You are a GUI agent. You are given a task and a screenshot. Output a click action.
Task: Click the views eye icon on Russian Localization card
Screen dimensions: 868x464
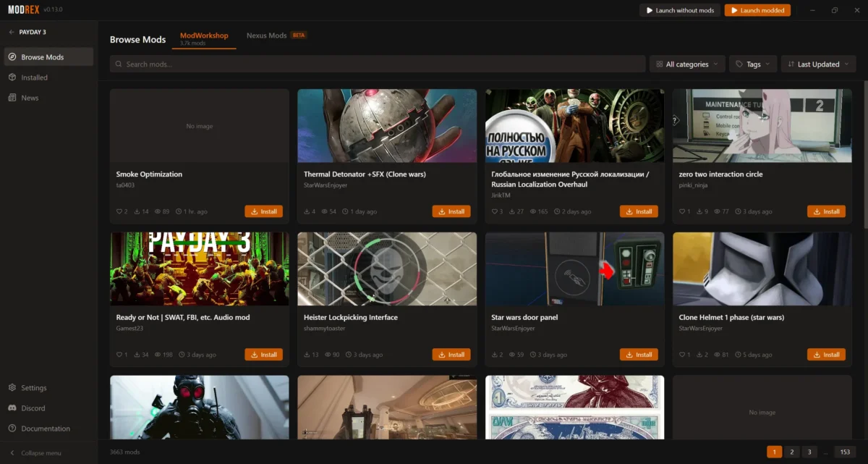534,212
